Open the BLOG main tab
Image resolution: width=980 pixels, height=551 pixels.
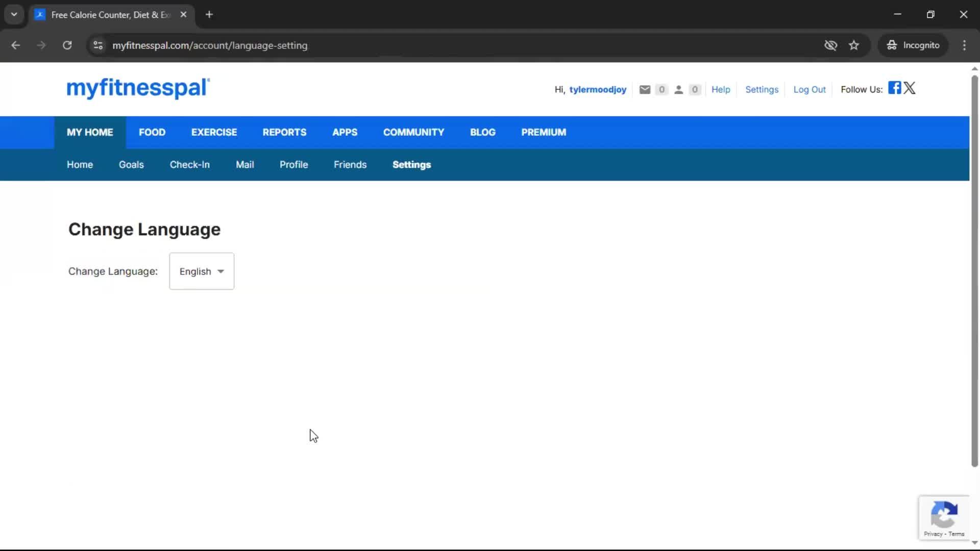482,132
